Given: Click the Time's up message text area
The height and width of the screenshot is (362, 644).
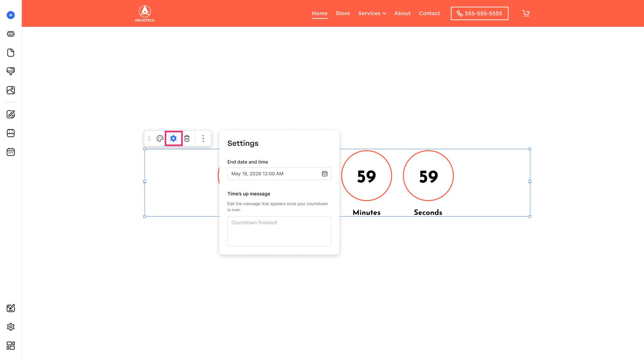Looking at the screenshot, I should [279, 231].
